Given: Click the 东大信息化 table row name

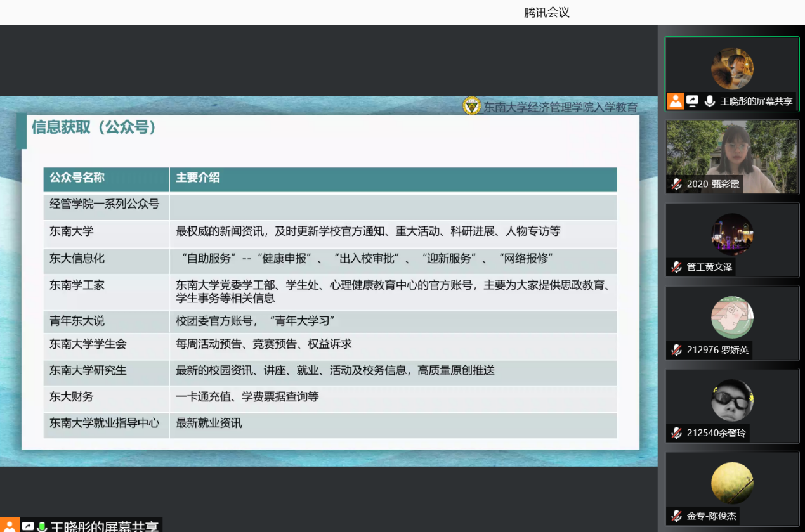Looking at the screenshot, I should tap(77, 259).
